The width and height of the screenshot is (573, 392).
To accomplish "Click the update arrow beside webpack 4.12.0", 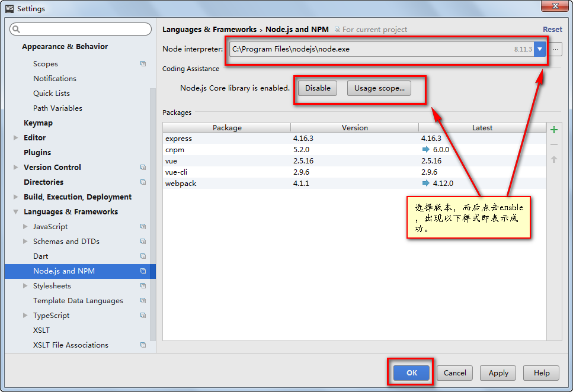I will click(x=425, y=183).
